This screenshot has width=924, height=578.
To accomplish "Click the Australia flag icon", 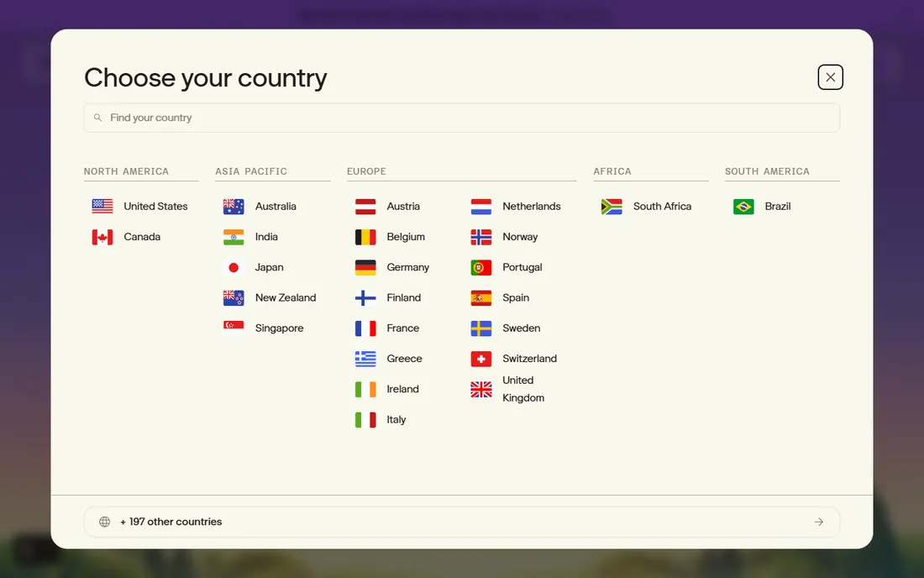I will pyautogui.click(x=234, y=206).
